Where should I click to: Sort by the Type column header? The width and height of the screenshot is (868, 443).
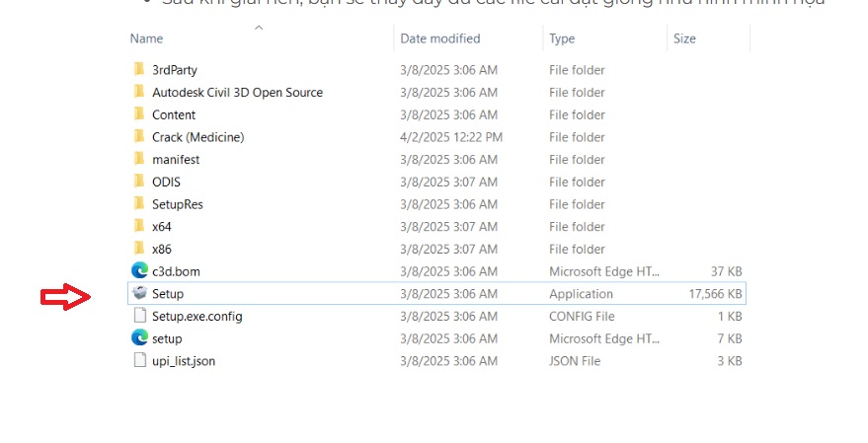point(562,38)
